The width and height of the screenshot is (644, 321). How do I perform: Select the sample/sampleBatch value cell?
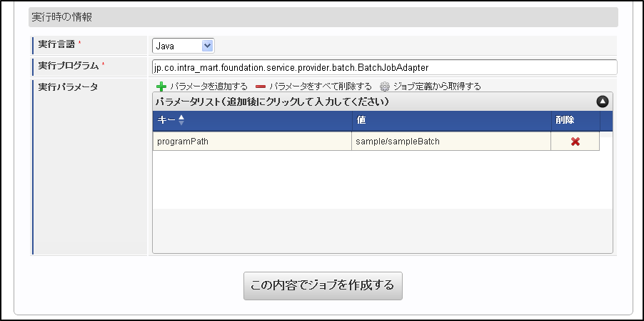451,142
